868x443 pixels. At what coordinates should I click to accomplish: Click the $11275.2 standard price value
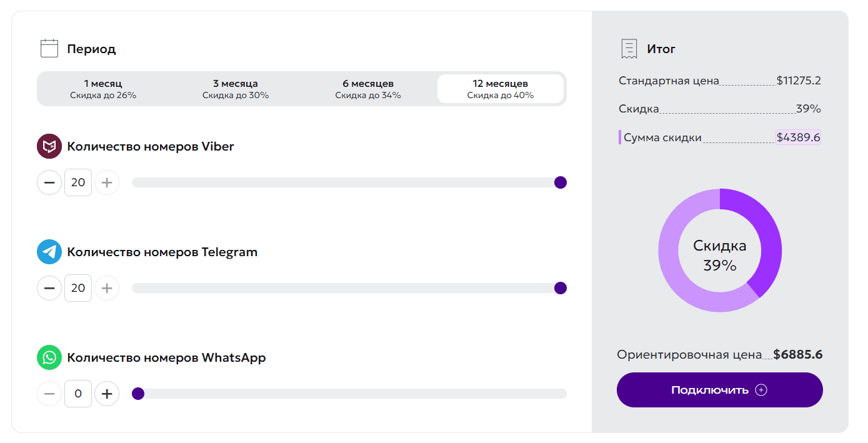click(799, 81)
